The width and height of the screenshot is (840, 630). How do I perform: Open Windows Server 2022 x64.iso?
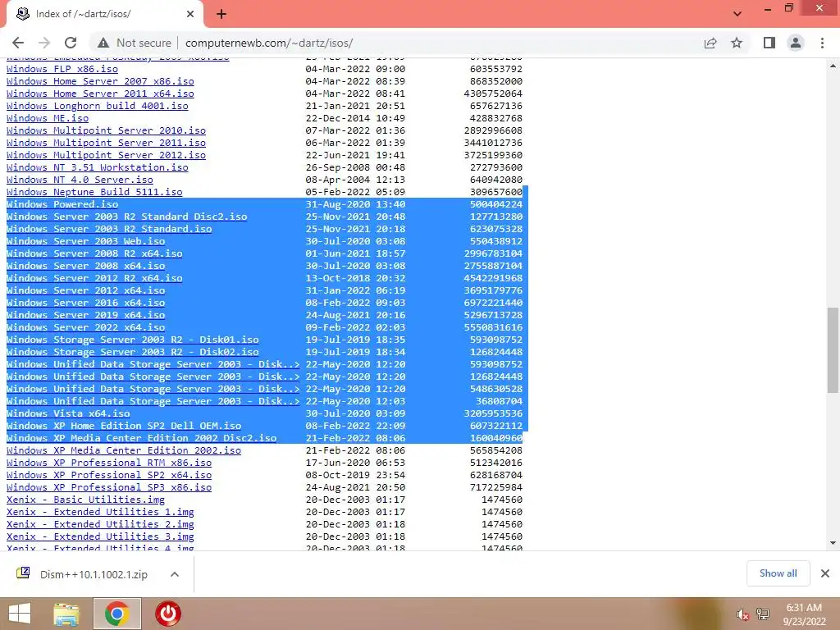[x=85, y=327]
